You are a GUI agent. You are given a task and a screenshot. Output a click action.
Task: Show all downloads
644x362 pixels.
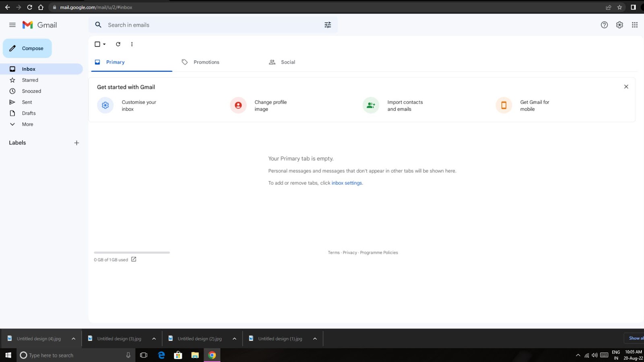(x=635, y=338)
